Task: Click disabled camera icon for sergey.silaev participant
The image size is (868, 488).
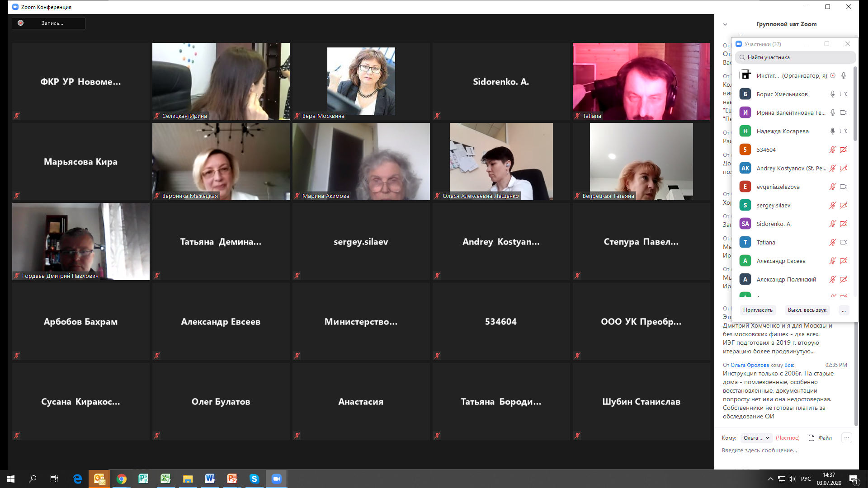Action: coord(844,205)
